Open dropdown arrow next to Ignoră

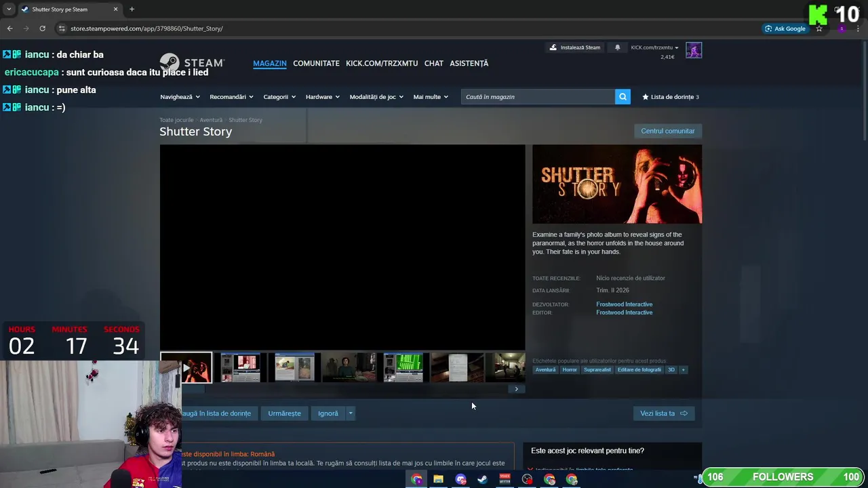click(x=351, y=413)
